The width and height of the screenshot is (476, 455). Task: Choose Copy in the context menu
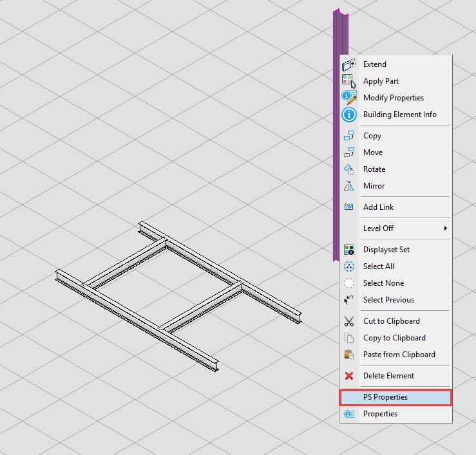pos(396,136)
